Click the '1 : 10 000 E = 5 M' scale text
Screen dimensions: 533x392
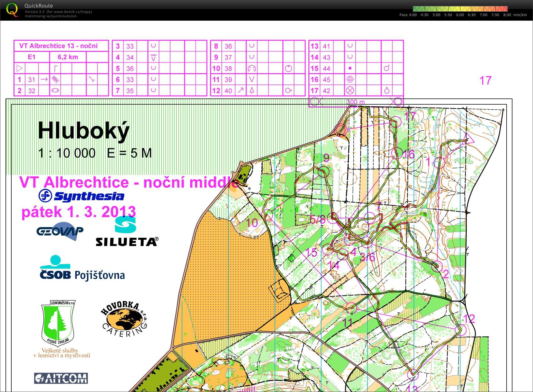tap(95, 153)
